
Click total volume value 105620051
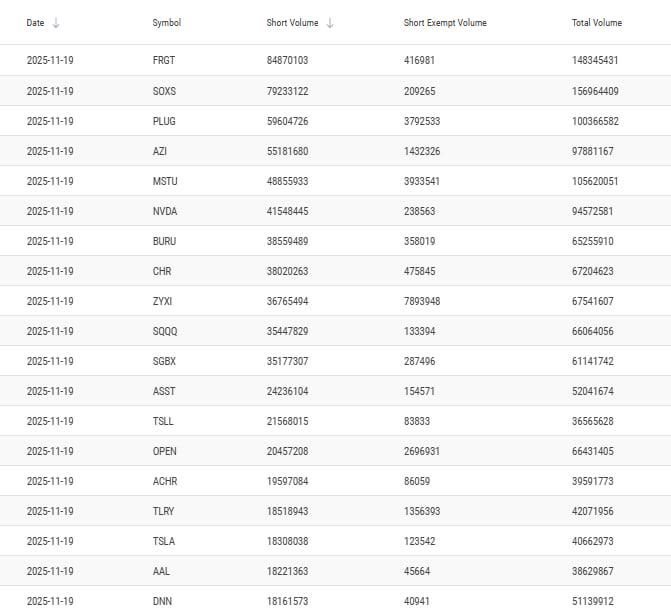click(595, 181)
